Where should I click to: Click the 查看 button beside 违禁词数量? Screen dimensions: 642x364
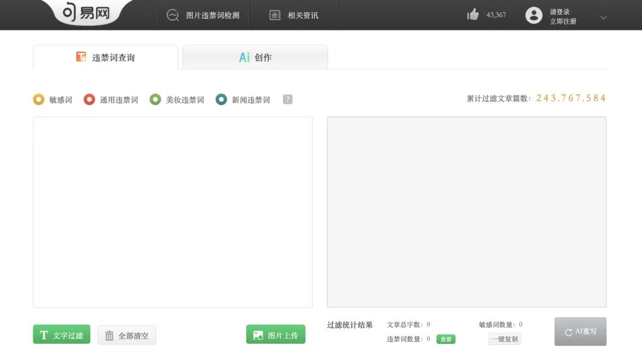click(445, 339)
